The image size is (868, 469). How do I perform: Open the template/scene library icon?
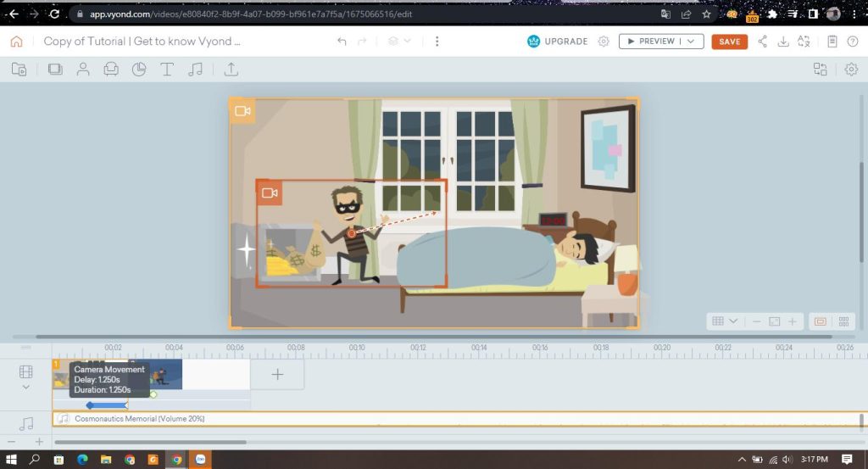tap(19, 70)
